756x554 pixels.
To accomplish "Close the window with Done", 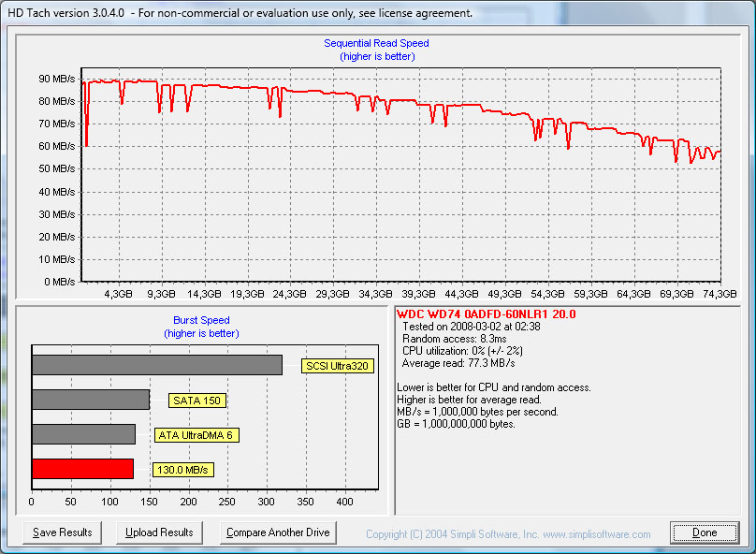I will click(705, 532).
